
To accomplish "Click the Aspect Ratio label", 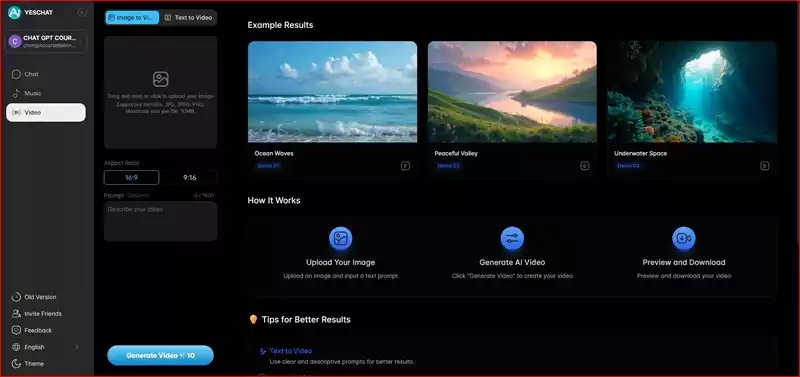I will pos(121,163).
